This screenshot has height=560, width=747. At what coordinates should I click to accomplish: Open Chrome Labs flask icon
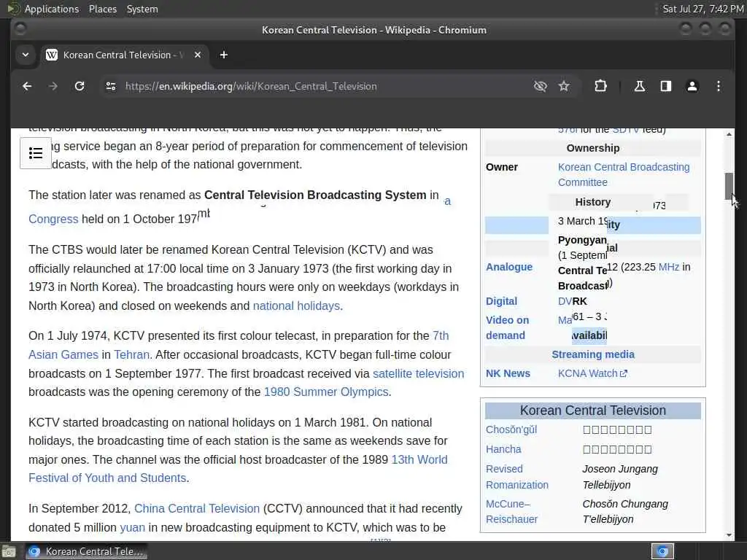pos(639,86)
